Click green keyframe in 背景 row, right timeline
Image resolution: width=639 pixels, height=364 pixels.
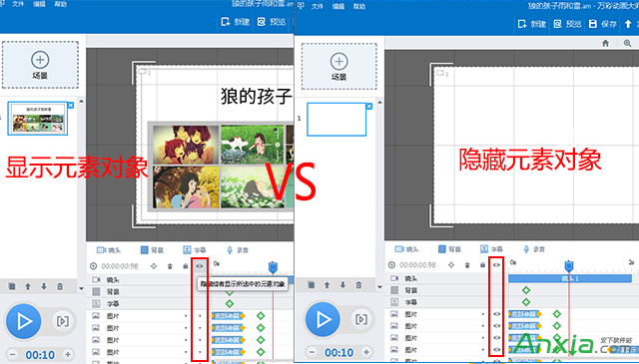point(526,290)
